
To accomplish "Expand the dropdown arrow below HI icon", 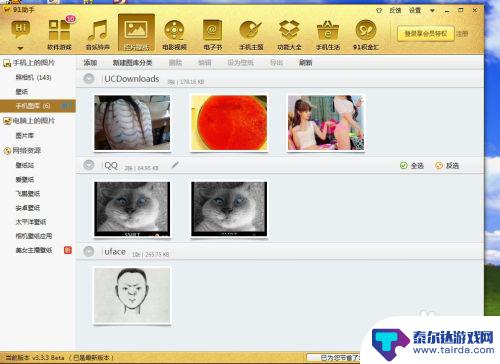I will point(20,48).
